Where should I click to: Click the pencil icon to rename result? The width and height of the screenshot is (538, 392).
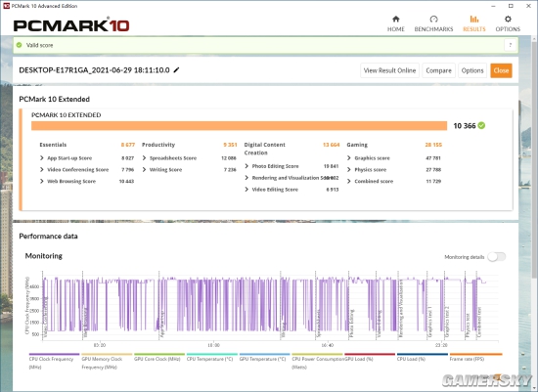point(176,70)
